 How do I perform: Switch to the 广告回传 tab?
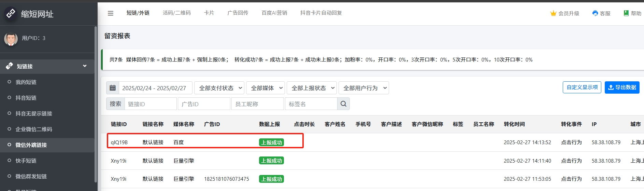point(238,13)
